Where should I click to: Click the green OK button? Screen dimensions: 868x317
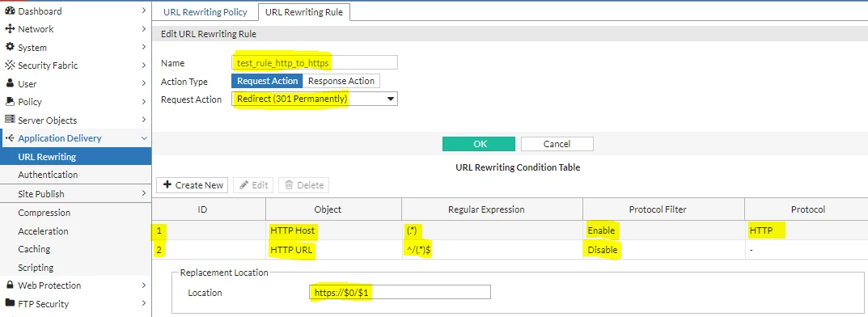pos(479,144)
